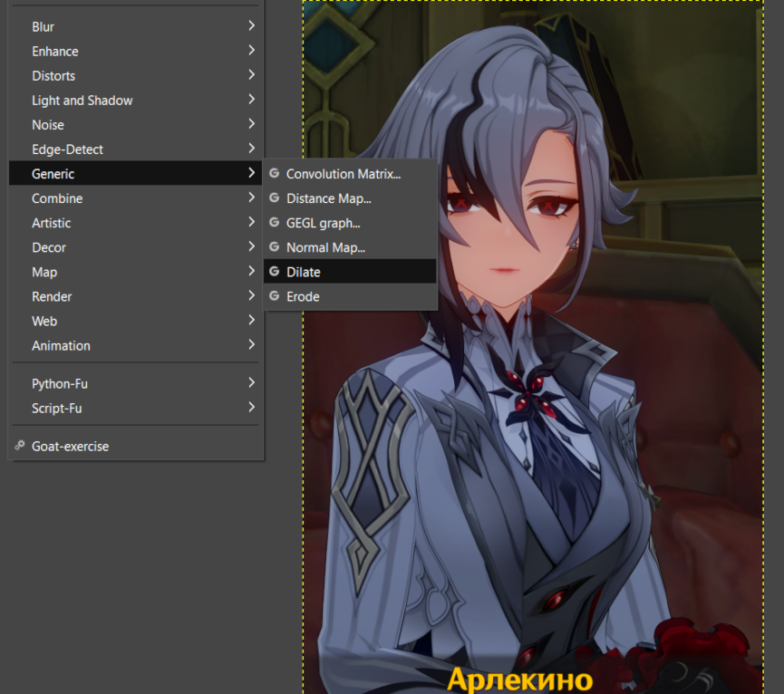The width and height of the screenshot is (784, 694).
Task: Click the yellow Арлекино caption on canvas
Action: (520, 680)
